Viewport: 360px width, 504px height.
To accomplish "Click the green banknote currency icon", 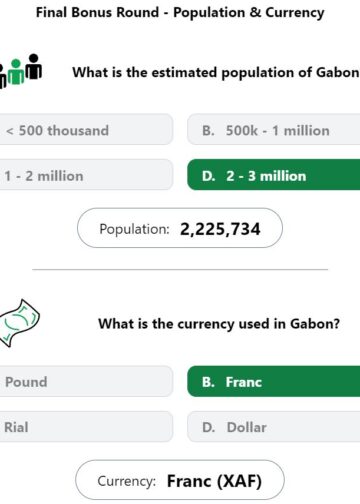I will 19,323.
